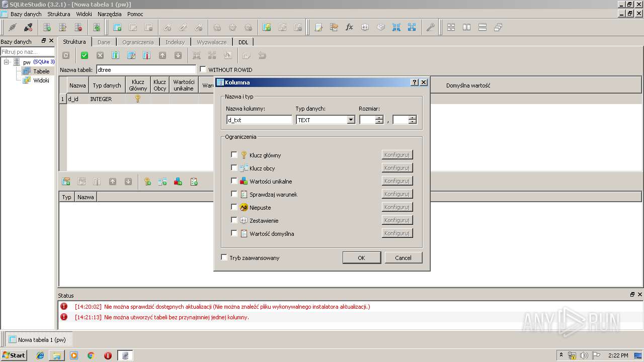This screenshot has height=362, width=644.
Task: Click the create view icon in the main toolbar
Action: [x=267, y=27]
